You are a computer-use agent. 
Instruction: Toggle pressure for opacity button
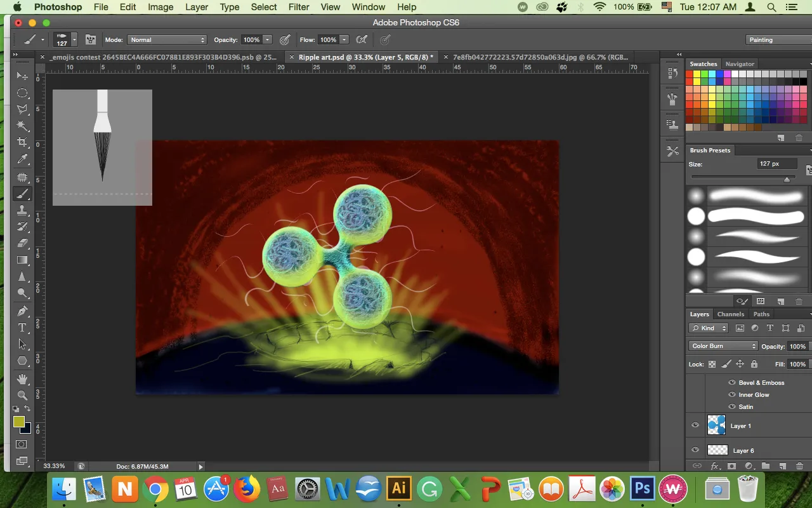click(x=285, y=39)
